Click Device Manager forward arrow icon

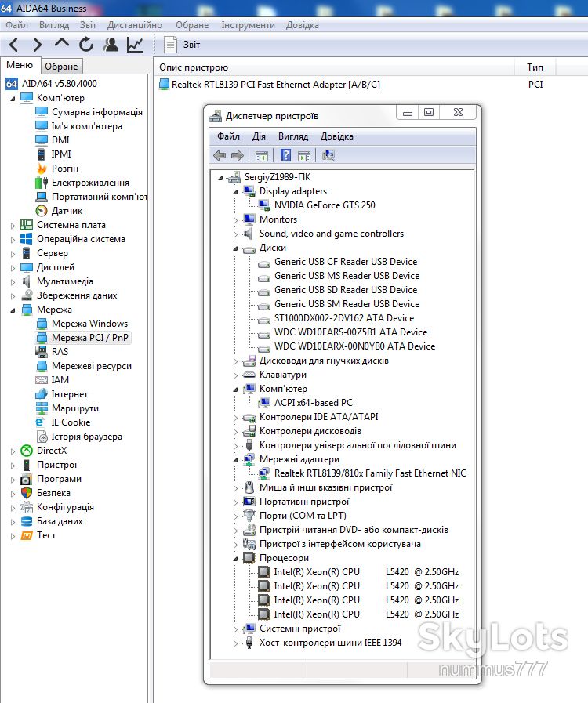(x=238, y=156)
